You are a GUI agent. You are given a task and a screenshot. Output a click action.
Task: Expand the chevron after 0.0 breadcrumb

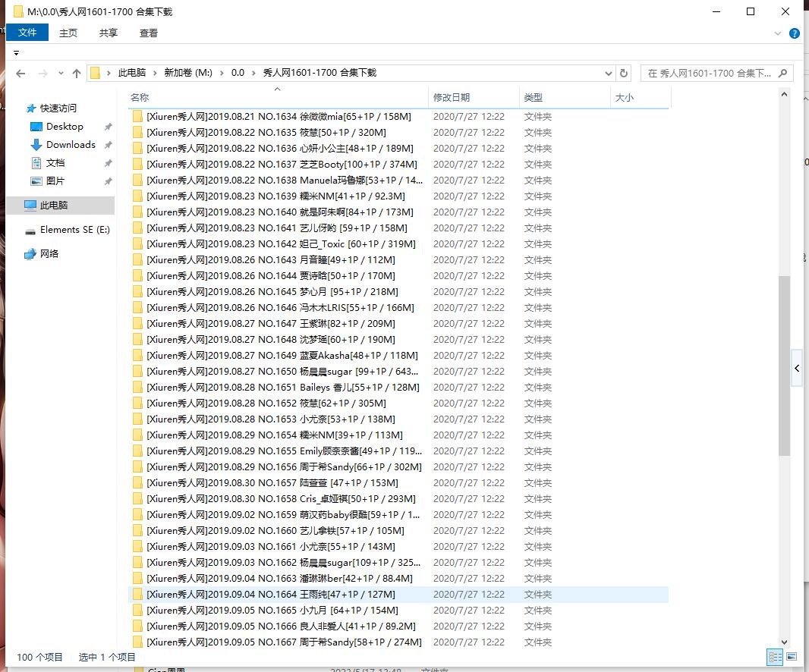point(253,74)
